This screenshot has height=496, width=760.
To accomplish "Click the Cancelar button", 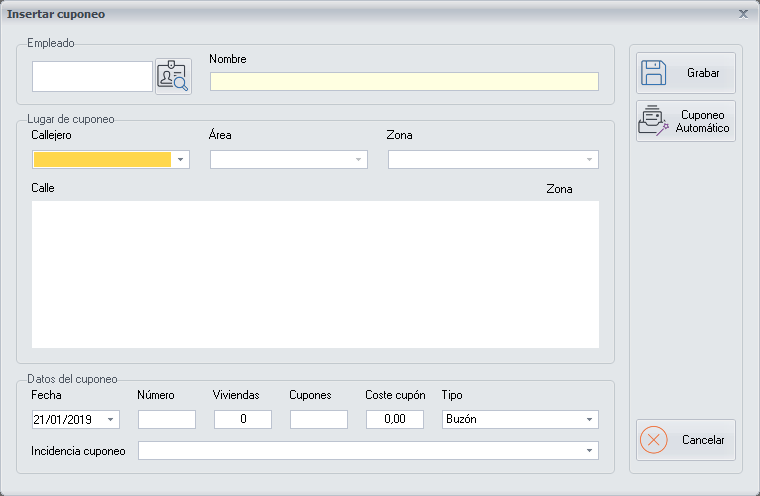I will 685,440.
